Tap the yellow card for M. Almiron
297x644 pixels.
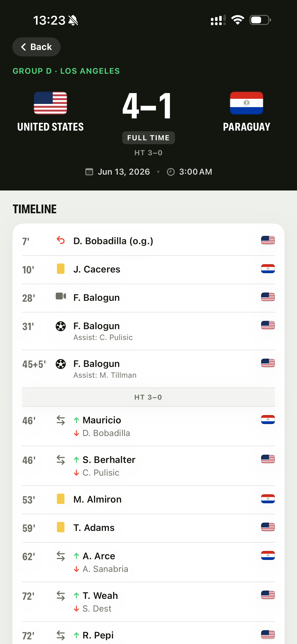point(61,499)
